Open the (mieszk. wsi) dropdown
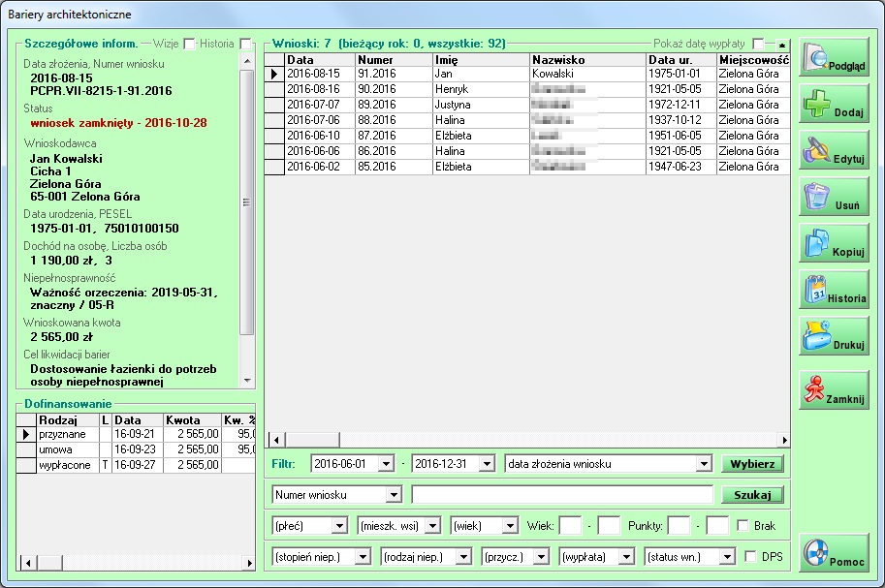Screen dimensions: 885x588 click(432, 526)
